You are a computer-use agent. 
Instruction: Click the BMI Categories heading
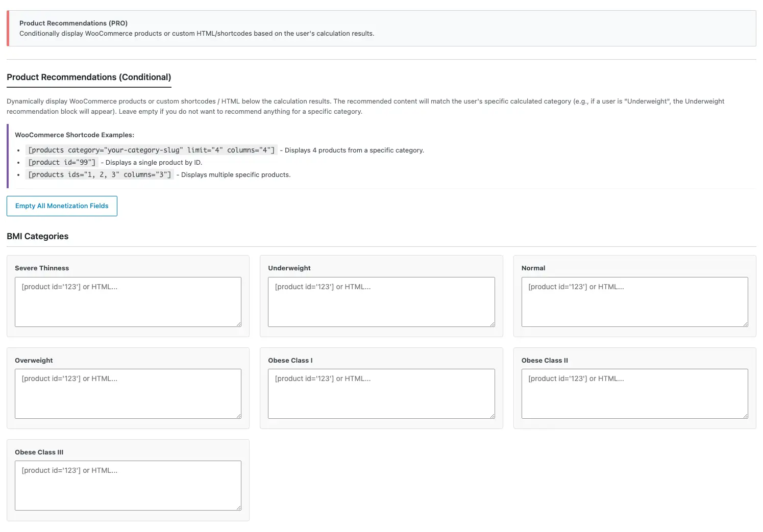point(37,236)
